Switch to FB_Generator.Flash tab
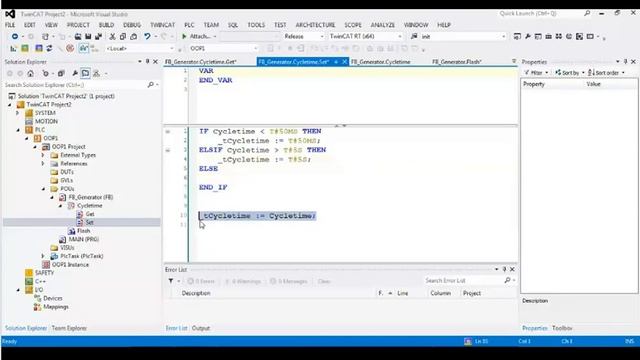The image size is (640, 360). (x=457, y=62)
